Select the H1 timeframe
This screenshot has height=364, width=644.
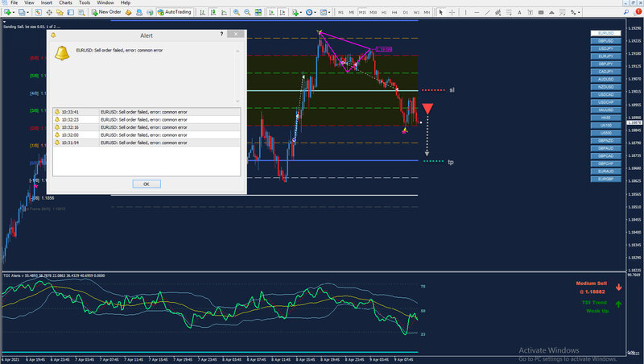(x=384, y=12)
